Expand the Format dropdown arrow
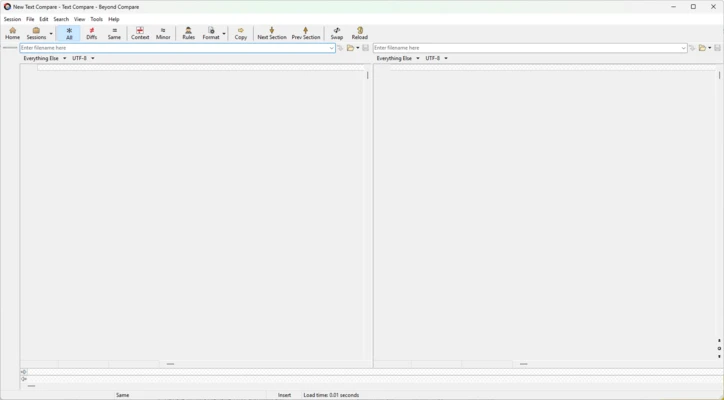 (x=224, y=34)
